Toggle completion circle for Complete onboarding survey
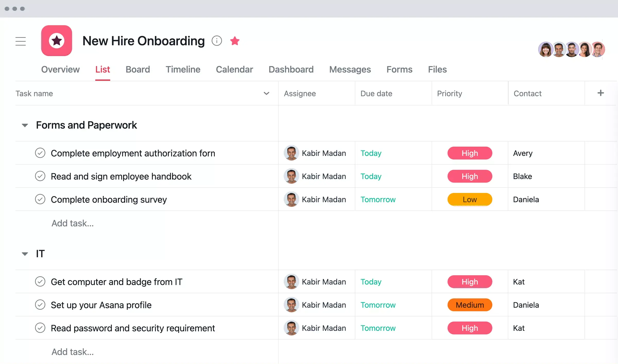618x364 pixels. tap(40, 199)
